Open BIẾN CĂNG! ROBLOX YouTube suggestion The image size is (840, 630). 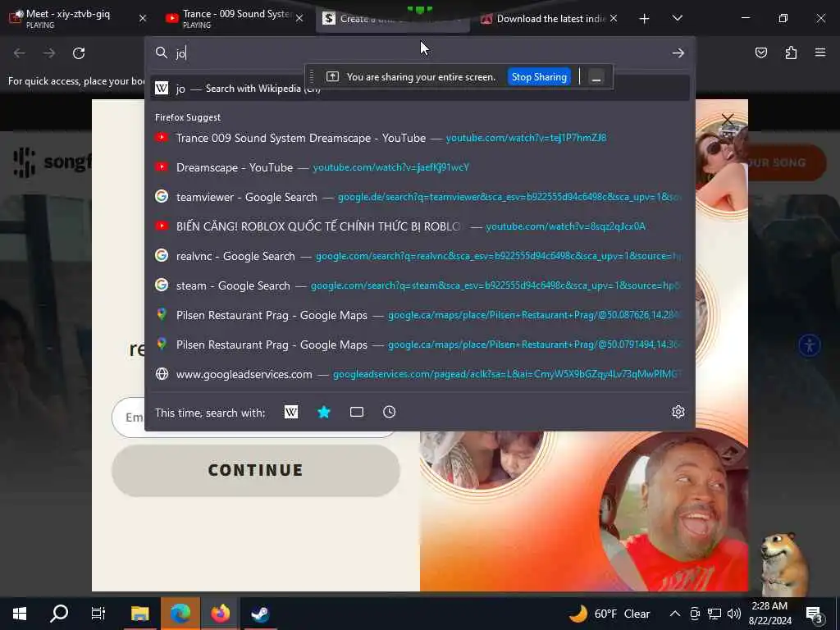[420, 226]
